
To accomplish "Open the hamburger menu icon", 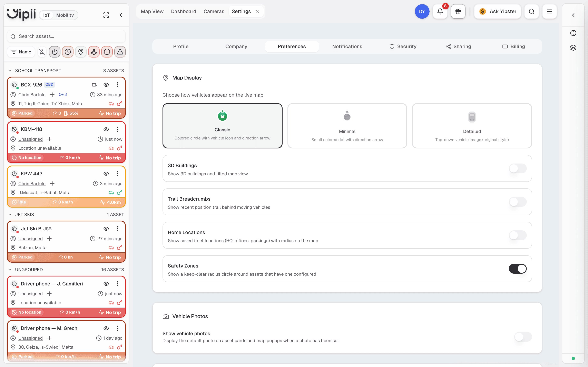I will (x=549, y=11).
